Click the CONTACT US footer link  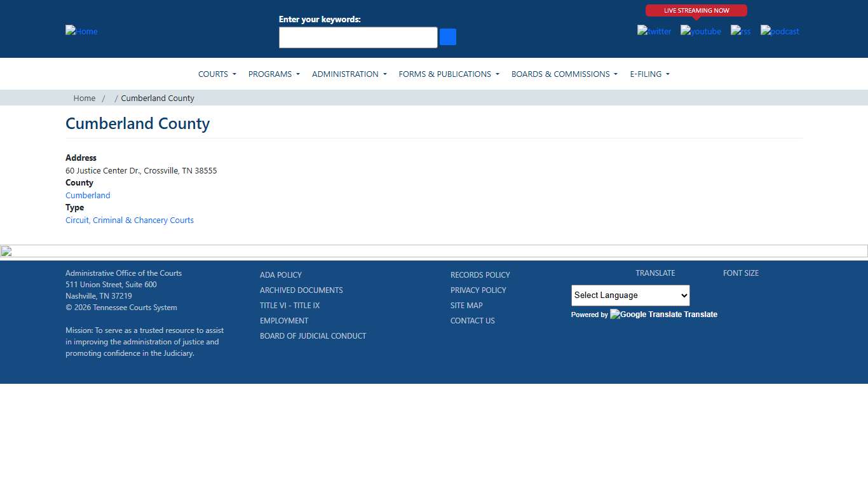coord(472,320)
